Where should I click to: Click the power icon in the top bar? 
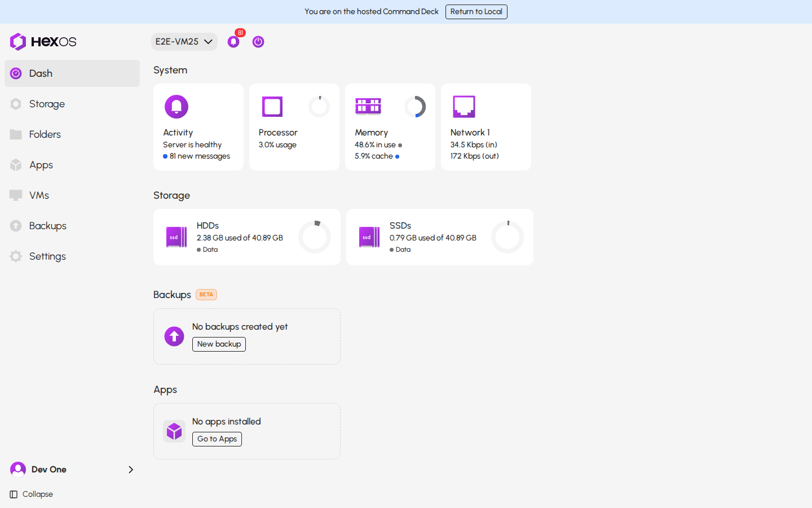258,42
